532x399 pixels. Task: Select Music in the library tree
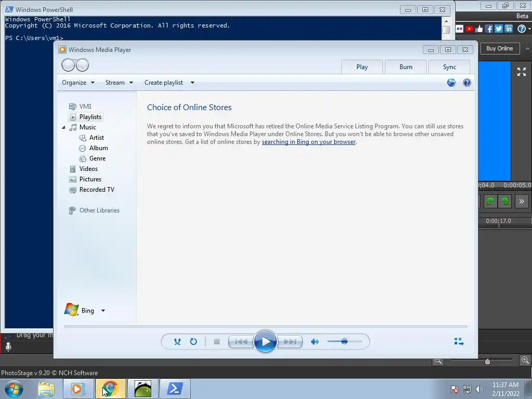[x=83, y=127]
